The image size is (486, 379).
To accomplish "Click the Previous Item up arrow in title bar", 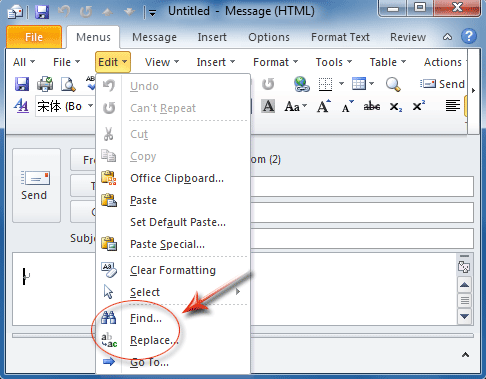I will (107, 12).
